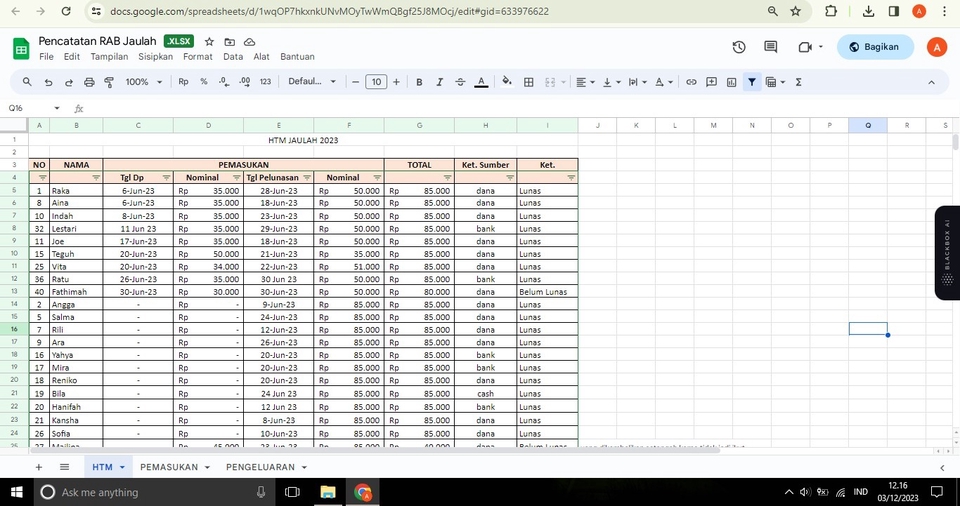Screen dimensions: 960x506
Task: Undo the last action
Action: (48, 82)
